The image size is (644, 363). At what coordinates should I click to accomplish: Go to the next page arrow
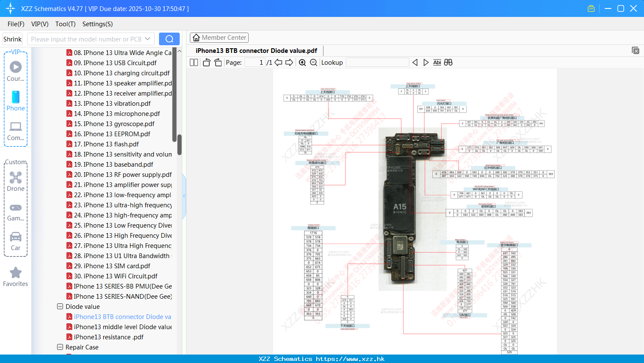point(289,63)
